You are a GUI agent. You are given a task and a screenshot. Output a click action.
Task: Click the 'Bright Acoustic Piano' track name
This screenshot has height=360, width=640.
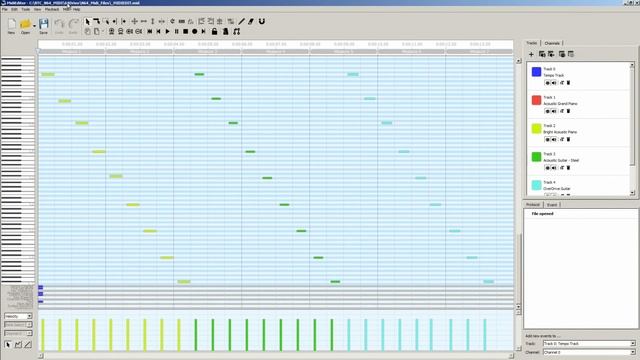pyautogui.click(x=560, y=132)
